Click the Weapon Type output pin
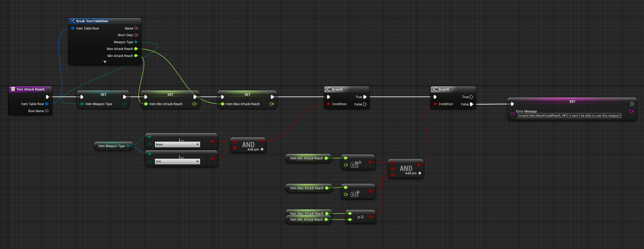This screenshot has width=644, height=249. (136, 42)
